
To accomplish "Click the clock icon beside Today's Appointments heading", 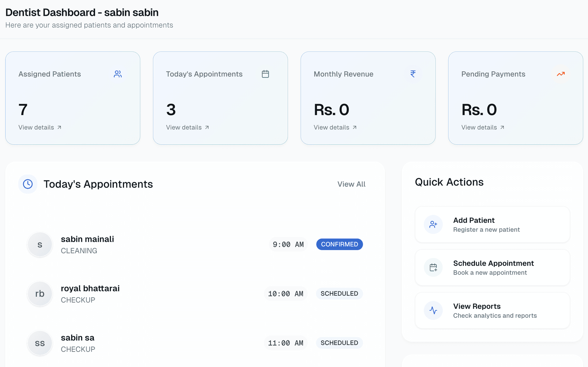I will tap(28, 184).
